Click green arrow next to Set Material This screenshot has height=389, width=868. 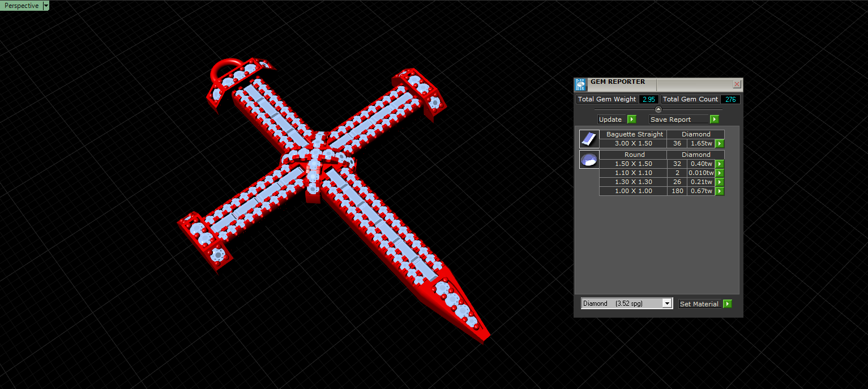[x=728, y=304]
